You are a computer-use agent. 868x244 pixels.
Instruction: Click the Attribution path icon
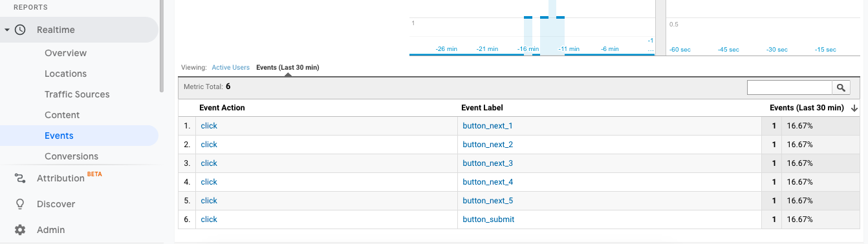(x=20, y=178)
